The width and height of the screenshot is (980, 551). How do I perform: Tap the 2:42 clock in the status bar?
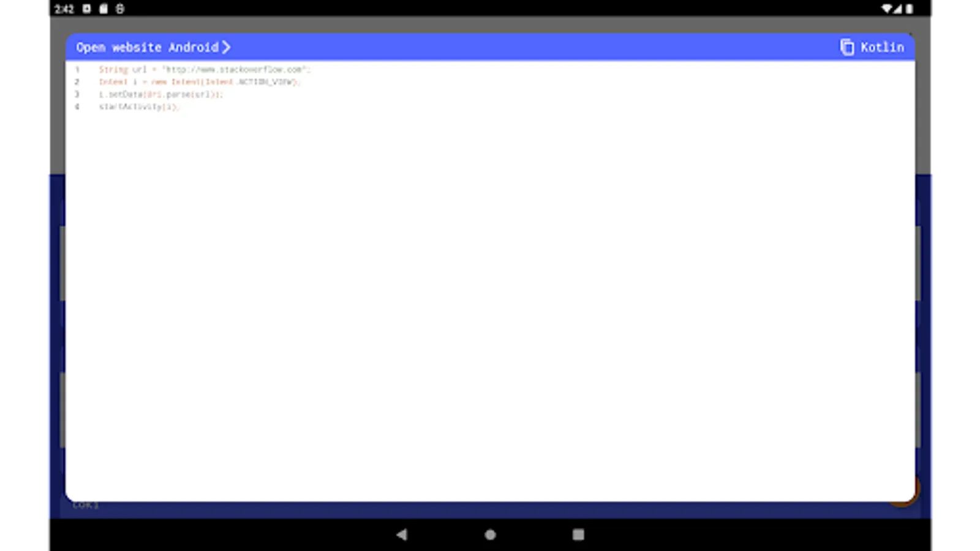click(64, 9)
